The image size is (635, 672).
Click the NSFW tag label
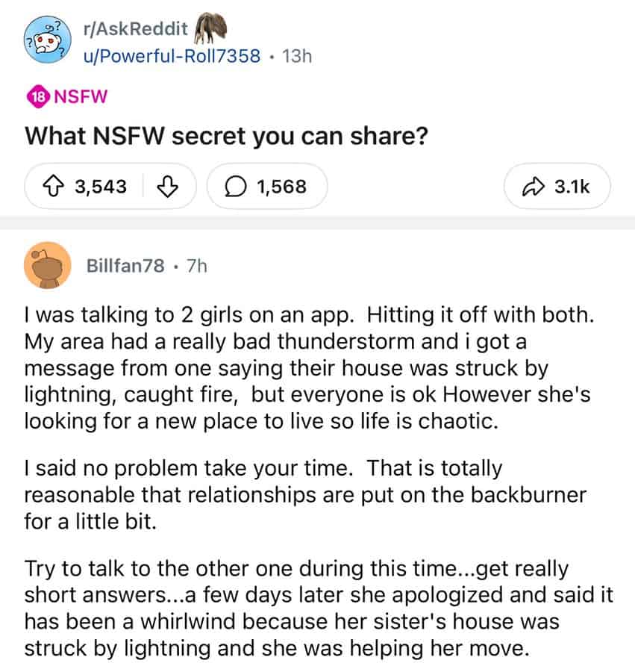point(81,96)
